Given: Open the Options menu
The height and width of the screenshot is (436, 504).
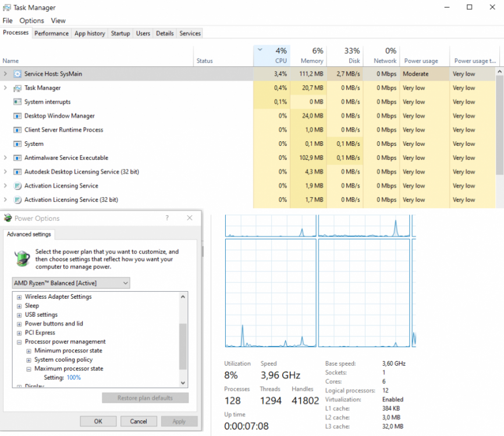Looking at the screenshot, I should 31,20.
